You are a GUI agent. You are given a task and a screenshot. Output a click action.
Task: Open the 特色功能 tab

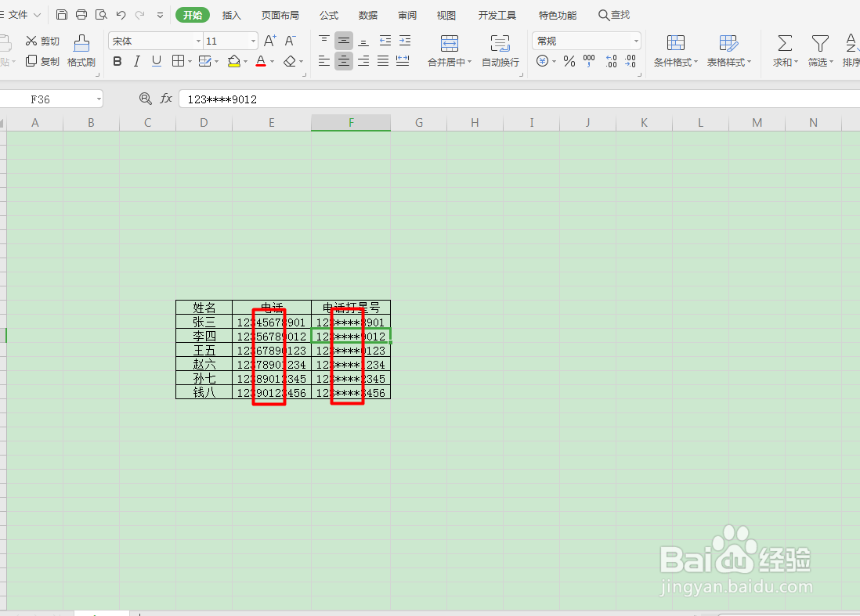click(x=557, y=16)
